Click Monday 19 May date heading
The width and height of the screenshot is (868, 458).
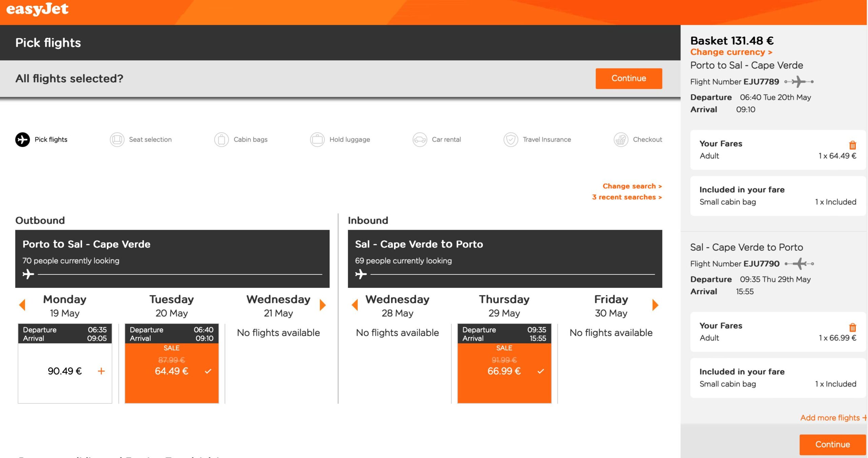pyautogui.click(x=65, y=306)
